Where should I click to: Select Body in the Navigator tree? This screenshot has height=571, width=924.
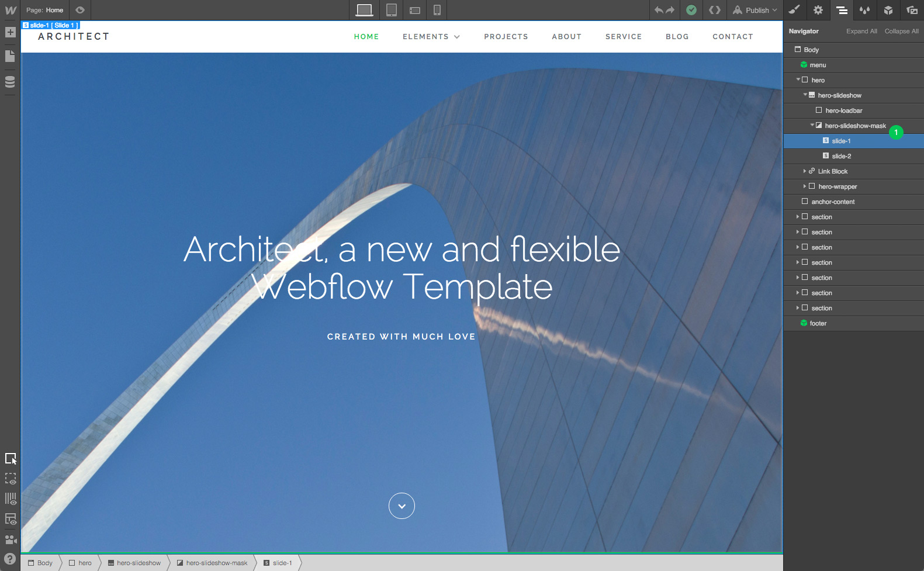pos(853,50)
